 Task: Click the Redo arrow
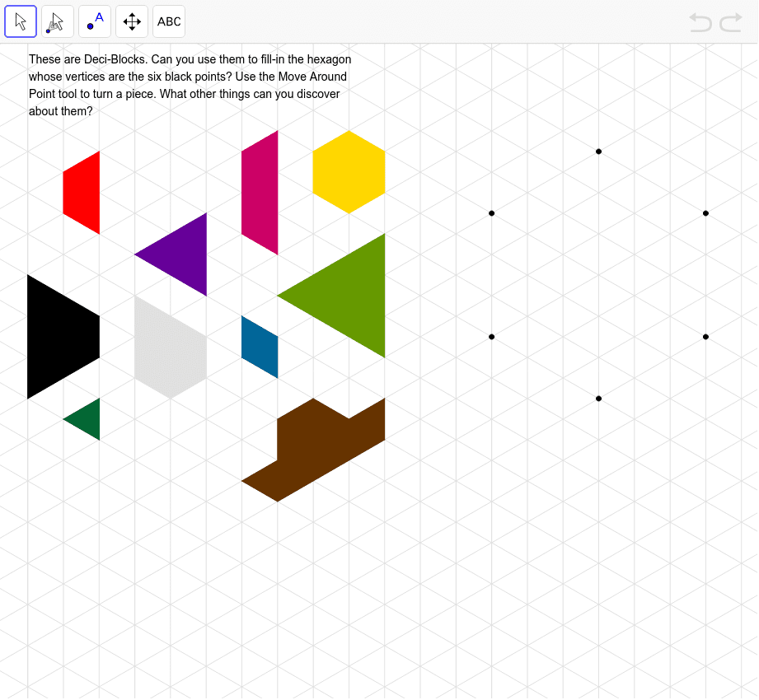731,22
